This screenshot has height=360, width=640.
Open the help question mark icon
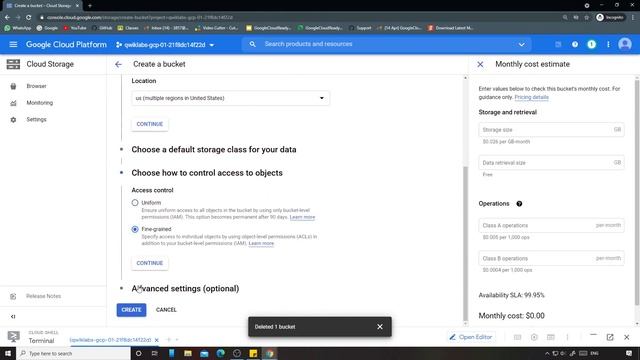pyautogui.click(x=575, y=44)
